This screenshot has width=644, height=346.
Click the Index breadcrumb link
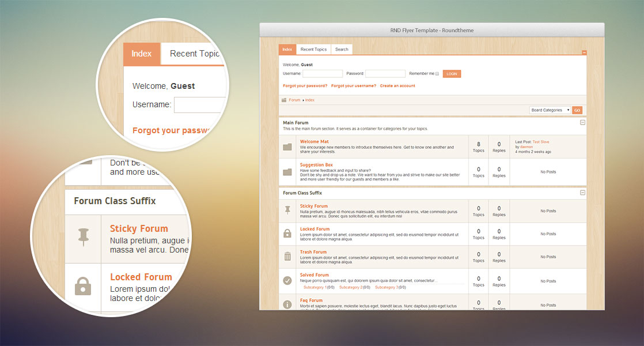coord(310,100)
